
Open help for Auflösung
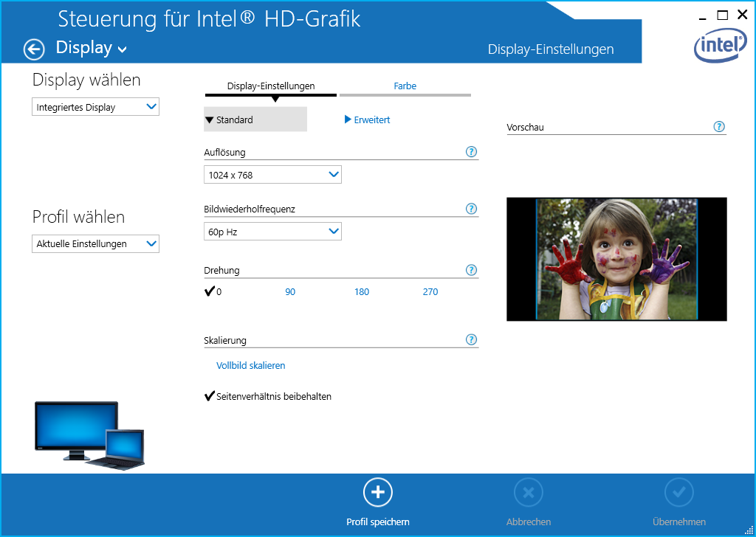pos(471,152)
